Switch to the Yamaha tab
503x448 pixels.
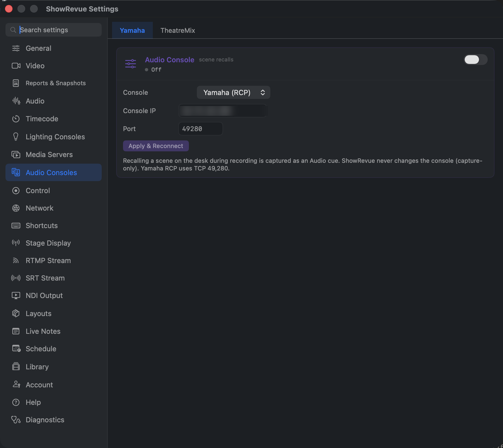coord(132,30)
